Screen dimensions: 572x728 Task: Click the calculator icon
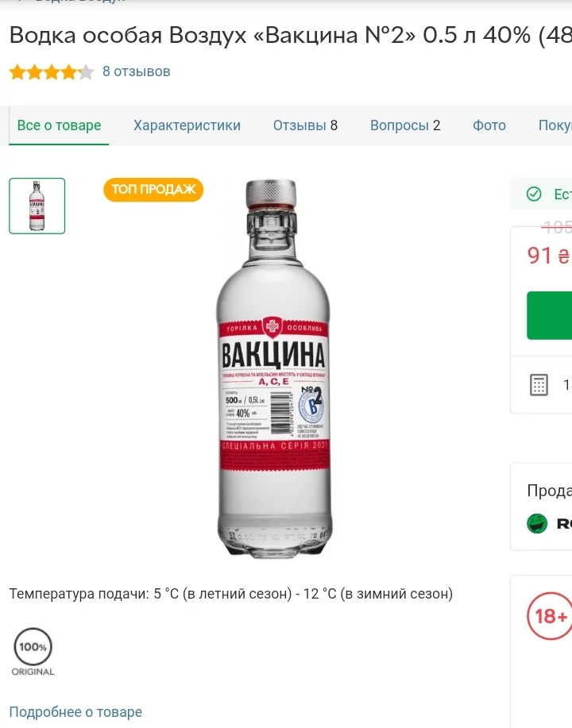(539, 385)
